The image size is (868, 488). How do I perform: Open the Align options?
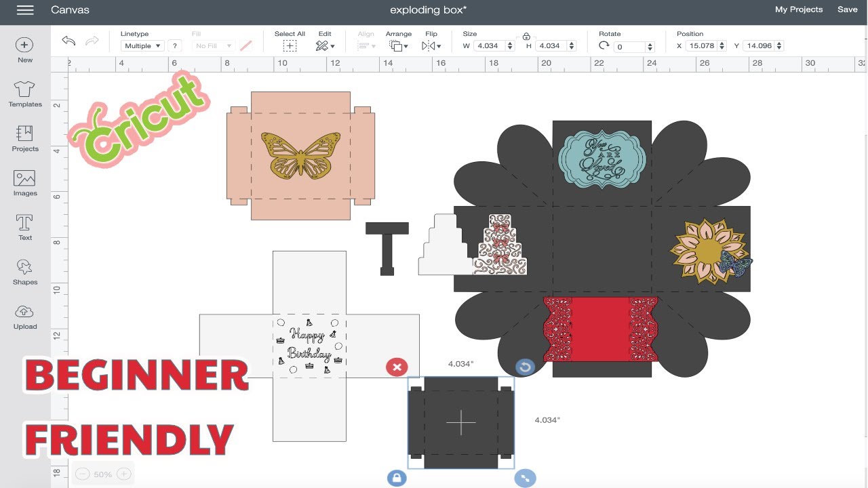pos(366,46)
